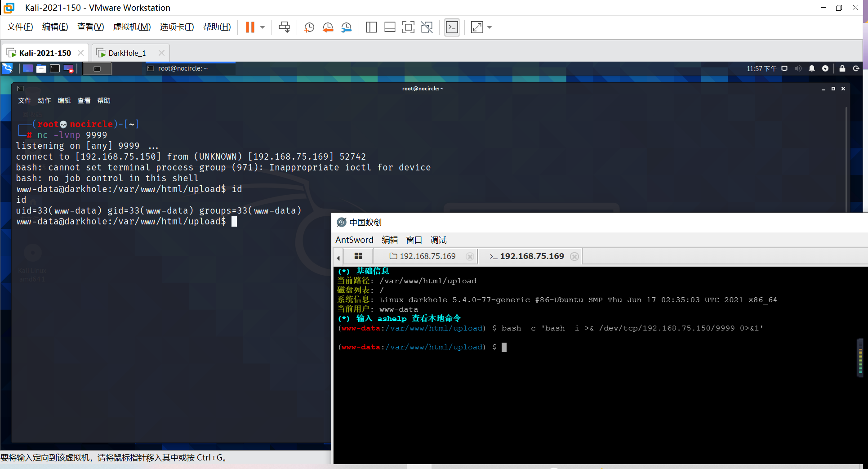Click the terminal window icon in title bar

point(21,89)
